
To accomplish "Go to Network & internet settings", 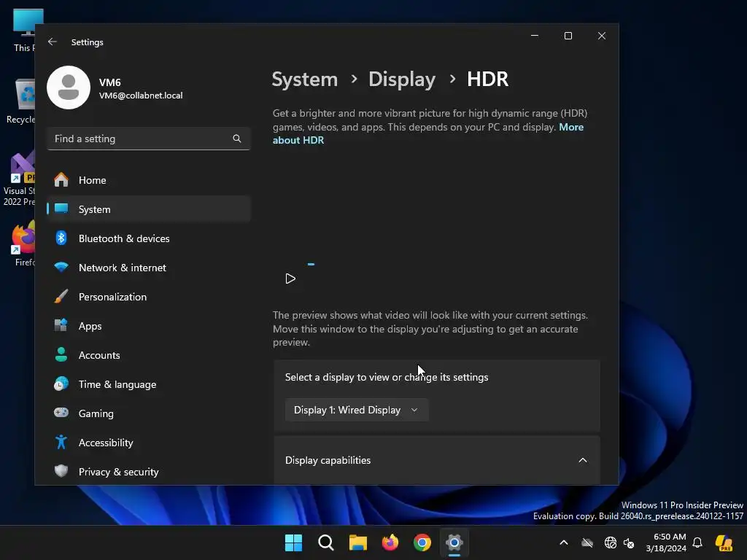I will pos(149,268).
